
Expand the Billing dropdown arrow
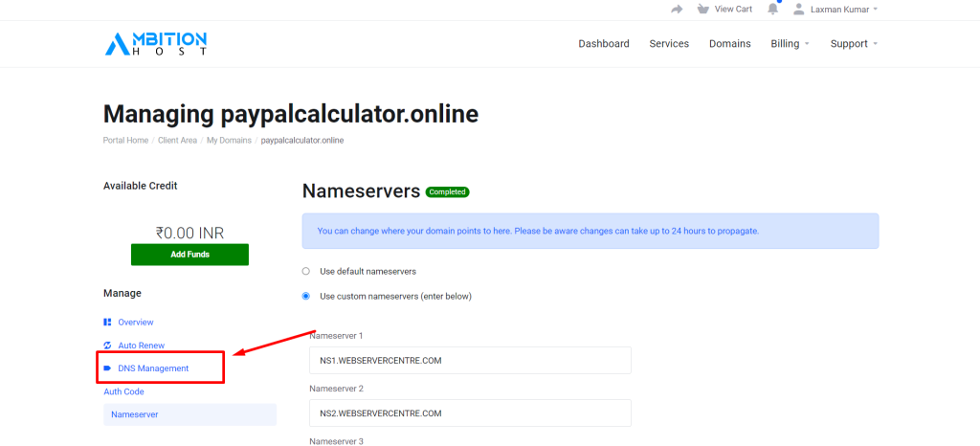[807, 44]
